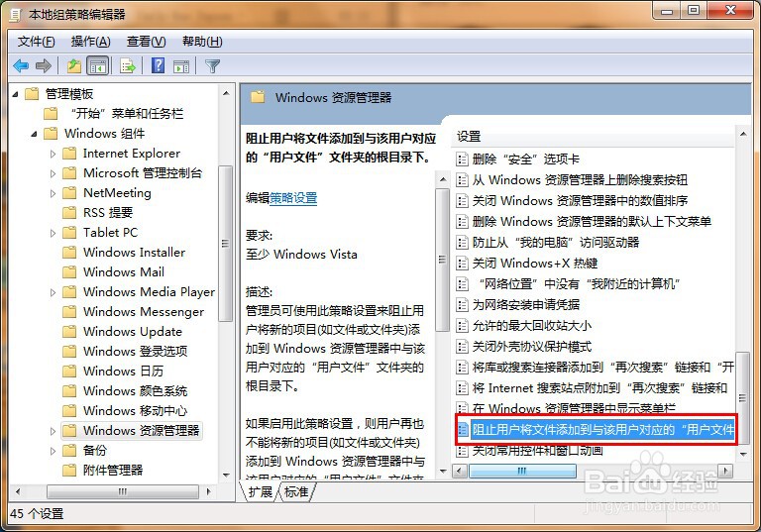Select 从 Windows 资源管理器上删除搜索按钮 setting
The image size is (761, 532).
tap(580, 180)
